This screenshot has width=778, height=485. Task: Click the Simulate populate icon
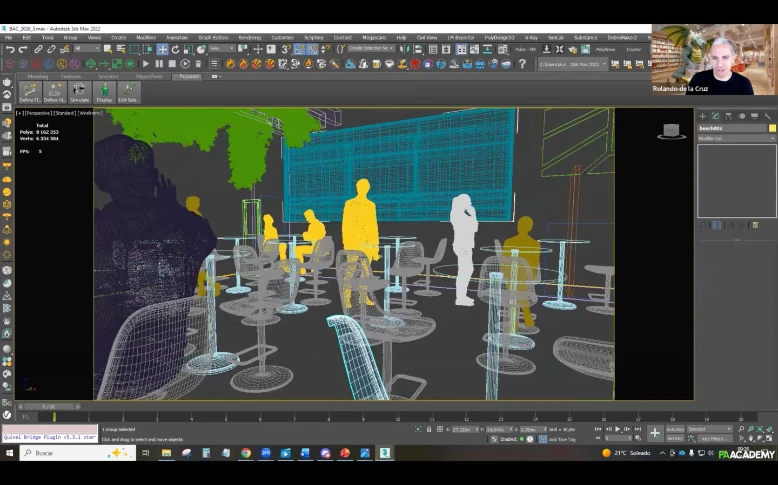click(x=79, y=91)
